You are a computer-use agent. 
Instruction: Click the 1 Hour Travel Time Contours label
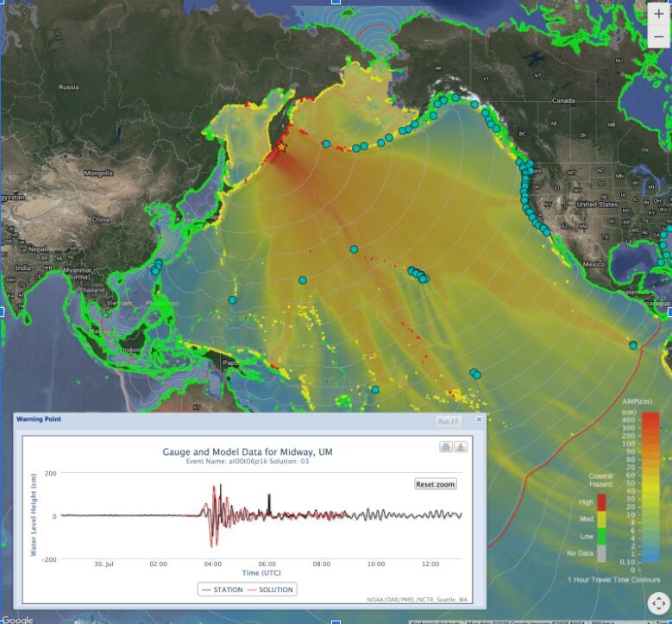613,580
